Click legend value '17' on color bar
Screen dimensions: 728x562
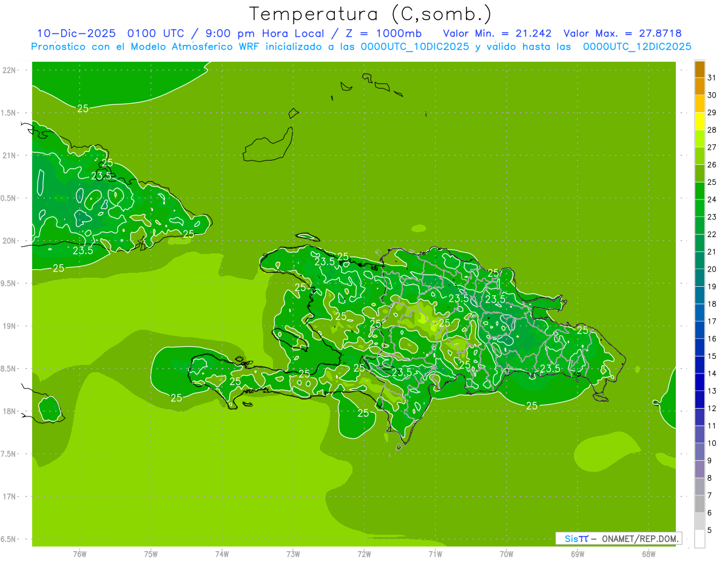712,321
